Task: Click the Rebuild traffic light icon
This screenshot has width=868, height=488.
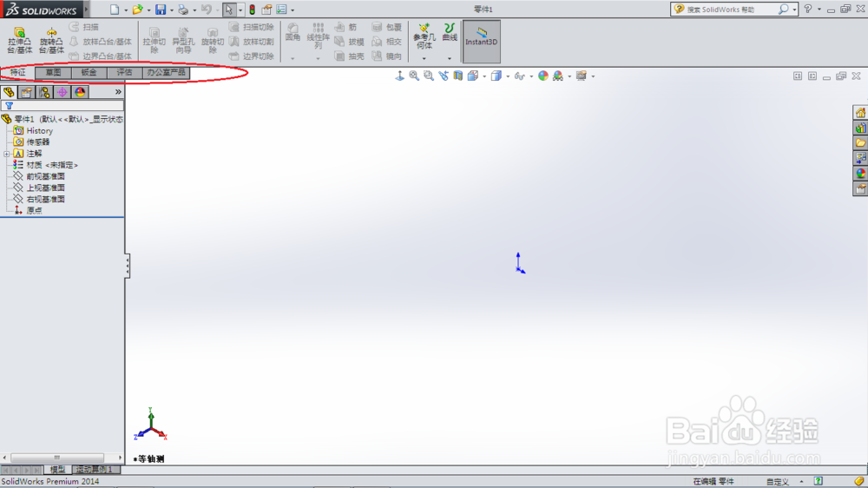Action: pyautogui.click(x=252, y=10)
